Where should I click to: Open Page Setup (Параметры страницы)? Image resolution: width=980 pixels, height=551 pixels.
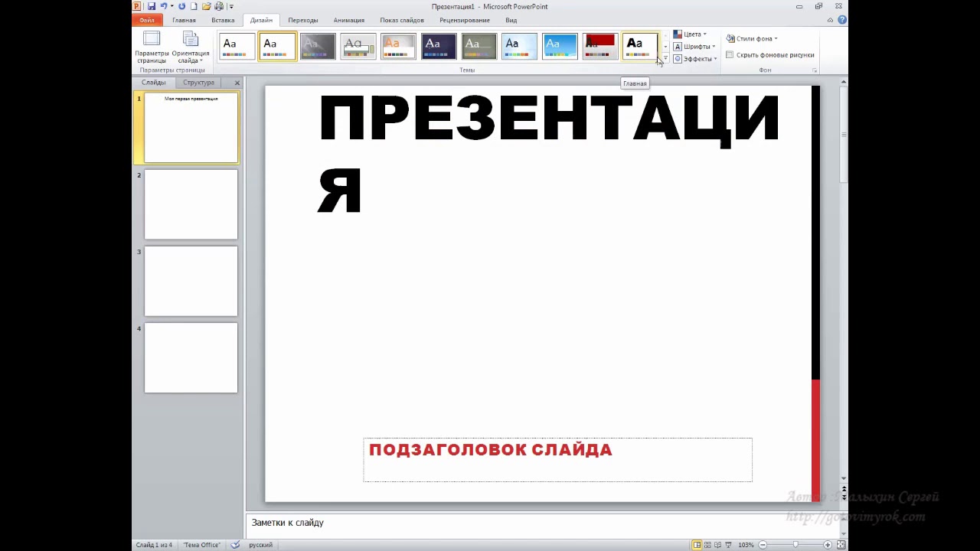point(152,47)
